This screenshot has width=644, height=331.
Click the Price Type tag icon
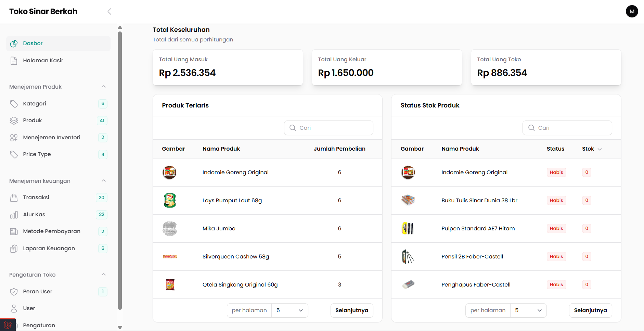click(14, 154)
